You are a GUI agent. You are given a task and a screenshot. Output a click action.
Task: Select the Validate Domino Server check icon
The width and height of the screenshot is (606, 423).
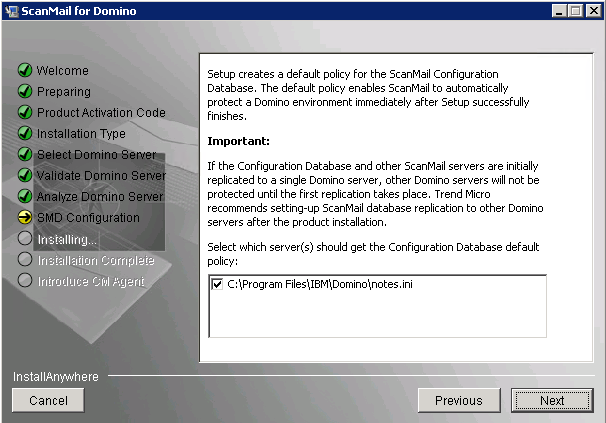click(x=25, y=176)
